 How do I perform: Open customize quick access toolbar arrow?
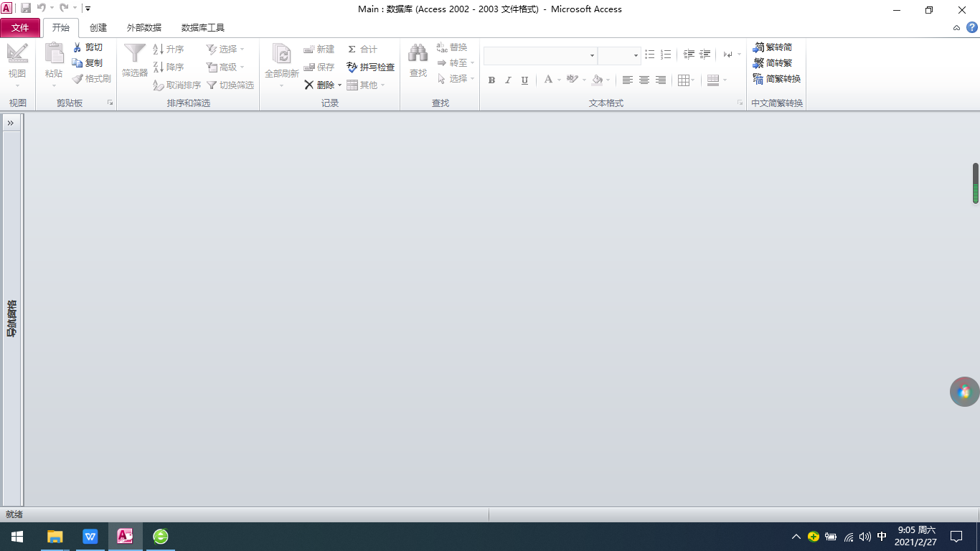(88, 9)
